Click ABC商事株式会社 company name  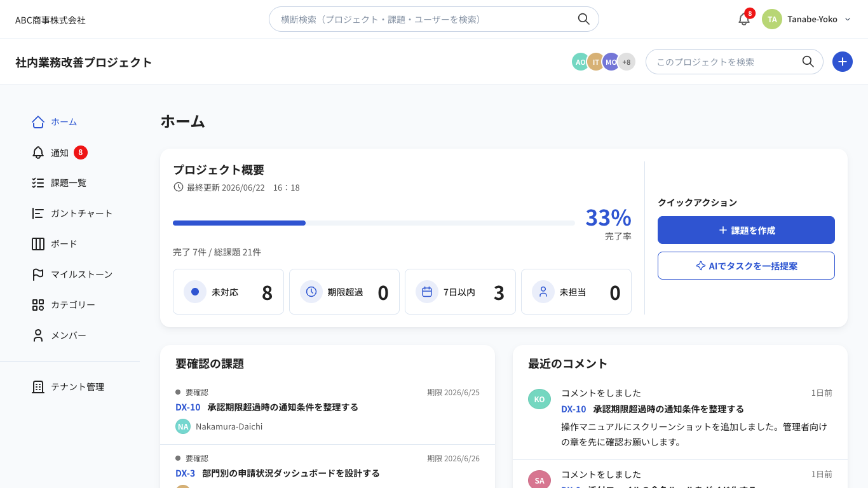tap(50, 20)
